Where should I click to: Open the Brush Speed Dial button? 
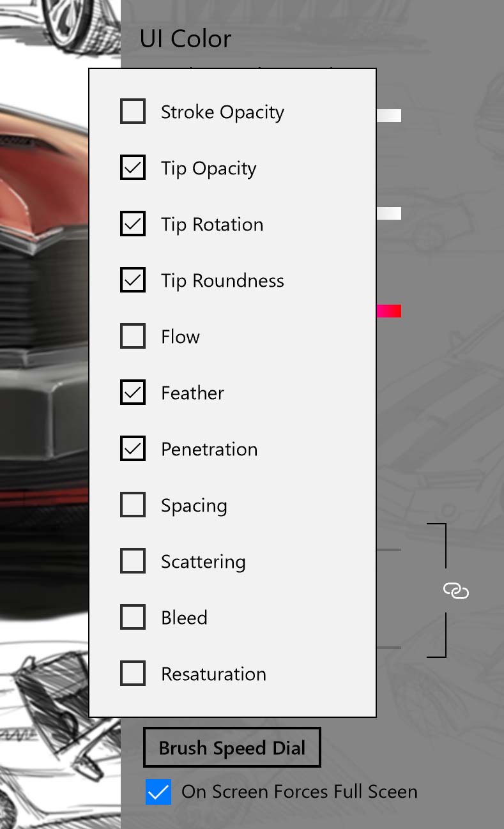point(232,747)
